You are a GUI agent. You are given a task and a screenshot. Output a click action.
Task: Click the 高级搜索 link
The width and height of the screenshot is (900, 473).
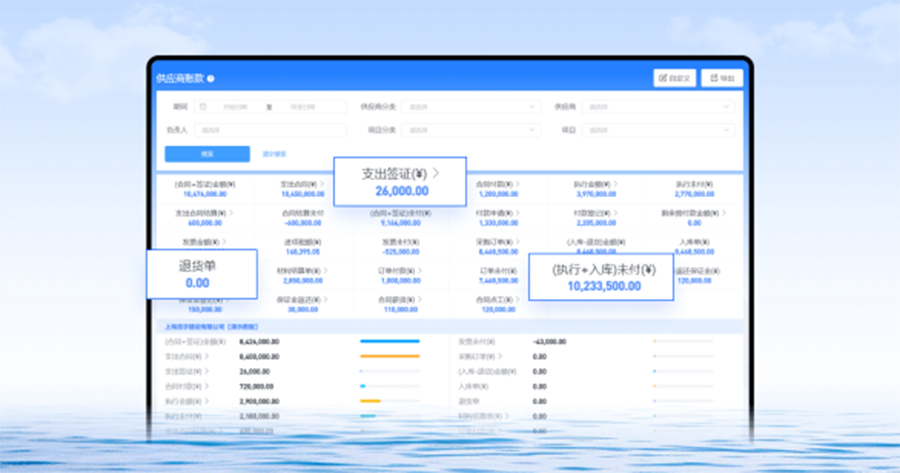click(x=274, y=154)
